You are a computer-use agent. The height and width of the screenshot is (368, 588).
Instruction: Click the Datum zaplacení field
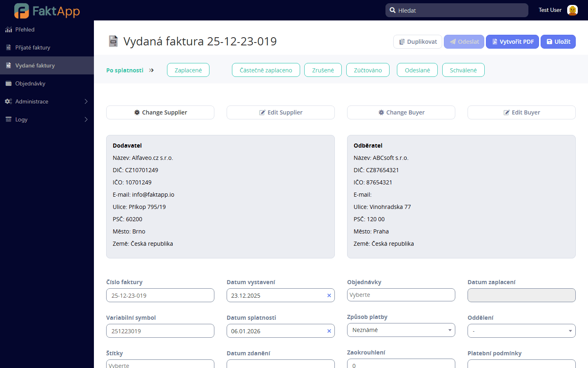[521, 295]
